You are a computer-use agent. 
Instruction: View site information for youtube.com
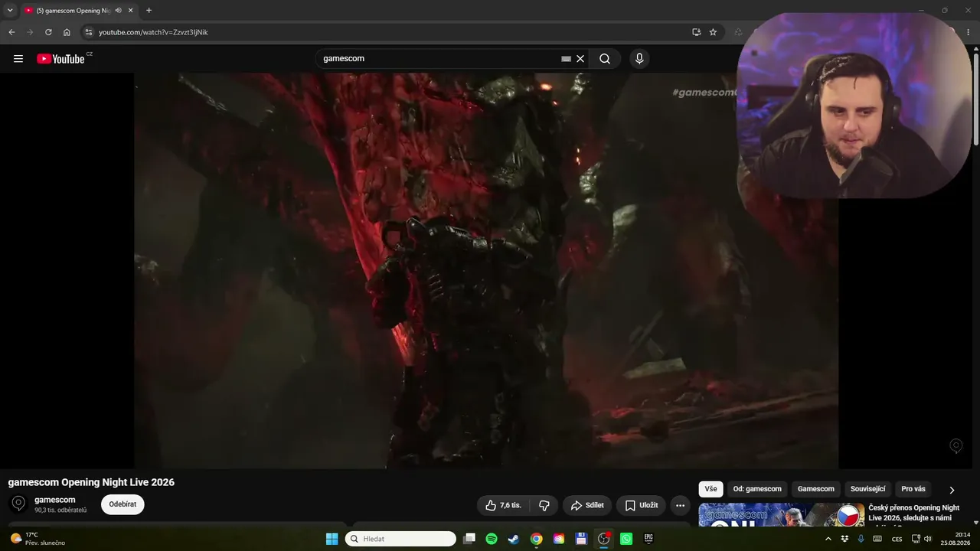coord(88,32)
